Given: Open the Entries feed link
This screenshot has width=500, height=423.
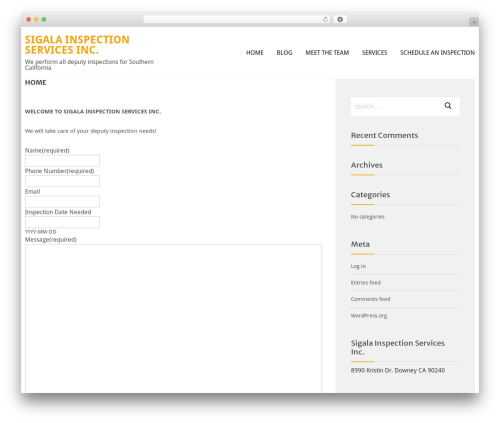Looking at the screenshot, I should pyautogui.click(x=365, y=283).
